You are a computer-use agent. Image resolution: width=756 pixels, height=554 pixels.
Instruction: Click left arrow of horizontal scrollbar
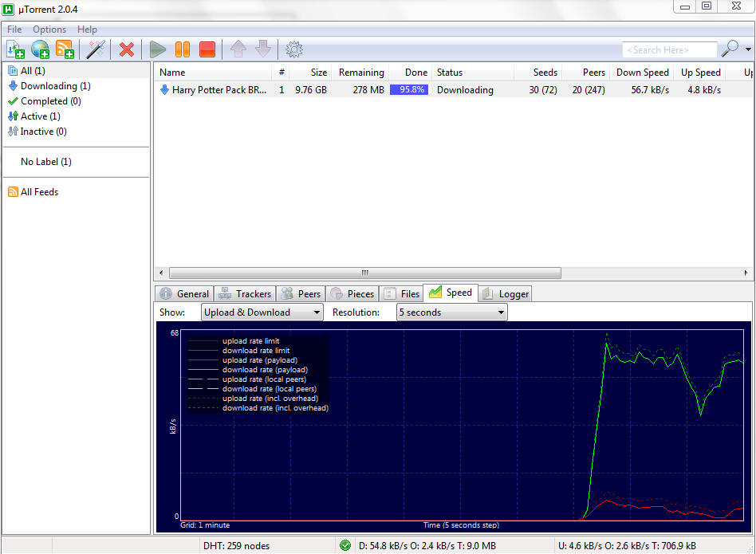click(161, 273)
